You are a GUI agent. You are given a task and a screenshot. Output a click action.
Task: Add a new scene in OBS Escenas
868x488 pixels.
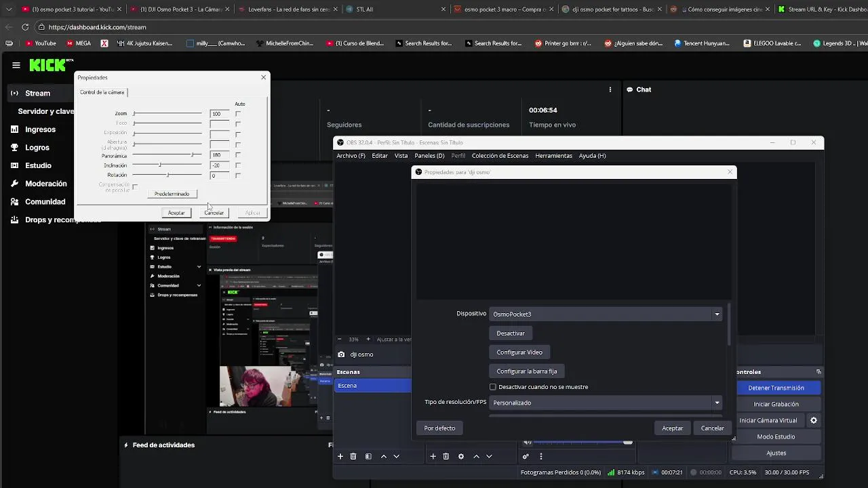click(340, 456)
